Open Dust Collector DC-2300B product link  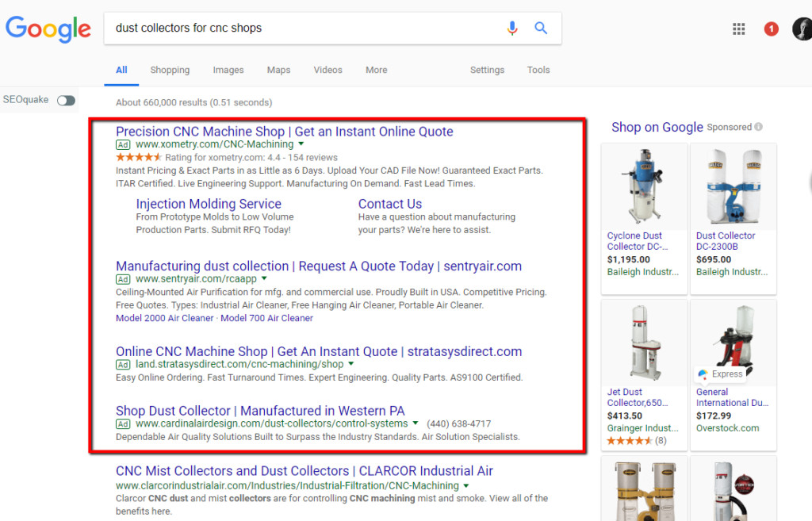click(726, 241)
